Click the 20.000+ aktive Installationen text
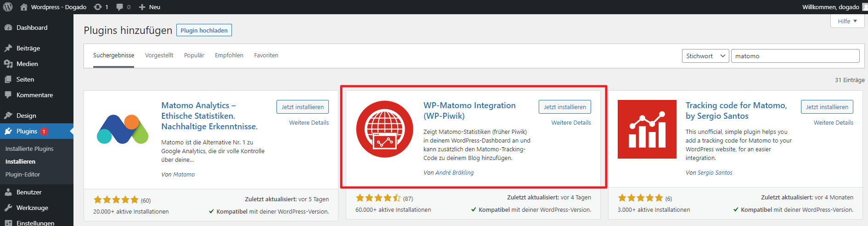This screenshot has height=226, width=868. (131, 212)
